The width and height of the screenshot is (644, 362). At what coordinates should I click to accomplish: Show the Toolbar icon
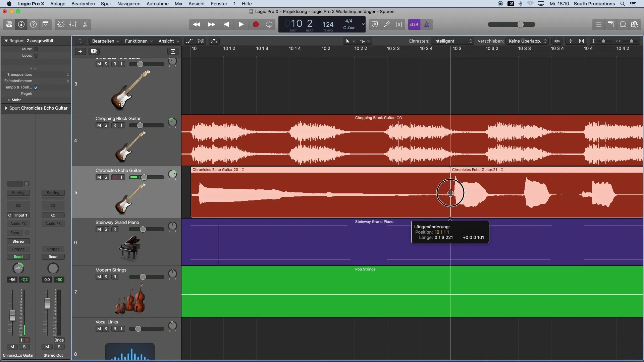45,24
